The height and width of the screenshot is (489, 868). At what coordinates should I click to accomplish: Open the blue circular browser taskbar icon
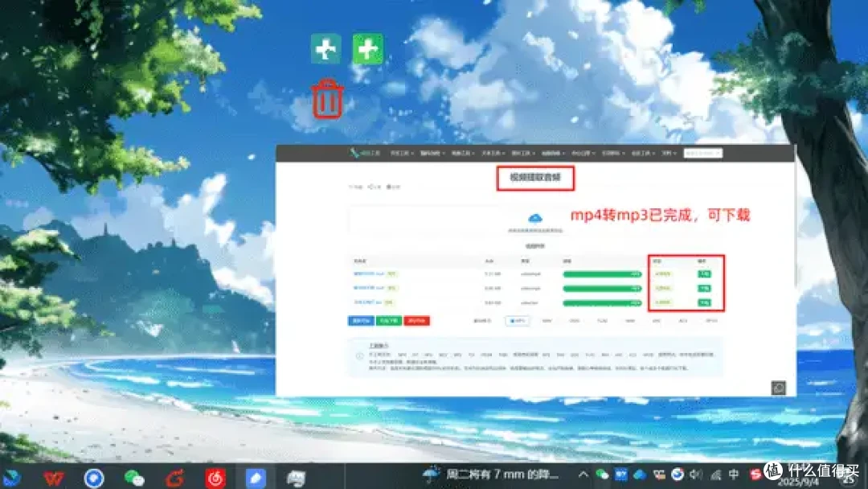(x=93, y=478)
